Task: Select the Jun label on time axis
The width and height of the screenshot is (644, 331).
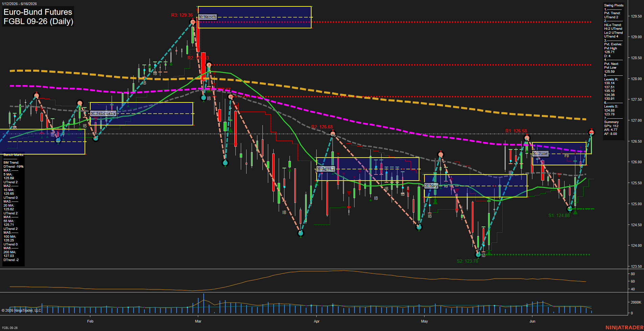Action: pos(532,321)
